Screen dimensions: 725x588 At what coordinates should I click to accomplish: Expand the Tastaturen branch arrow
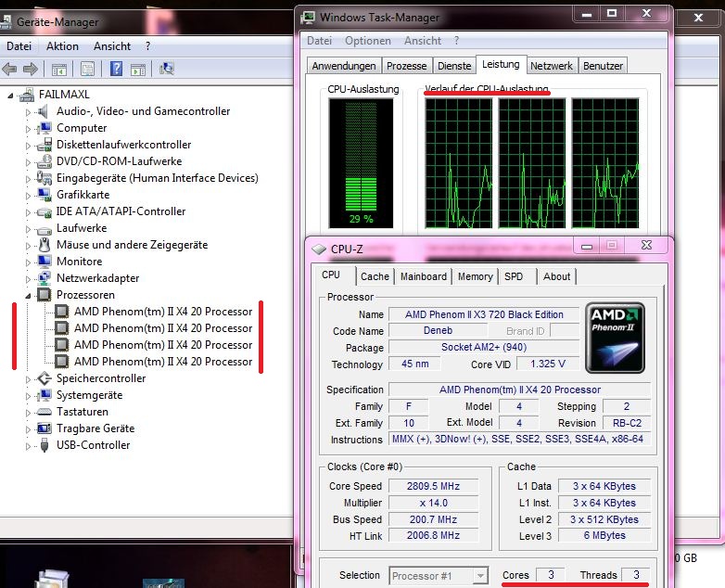pos(28,413)
